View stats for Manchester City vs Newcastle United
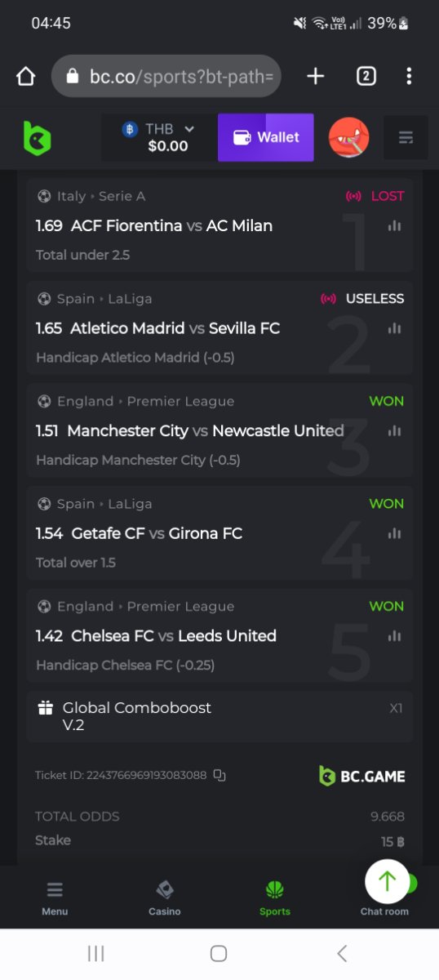 395,430
